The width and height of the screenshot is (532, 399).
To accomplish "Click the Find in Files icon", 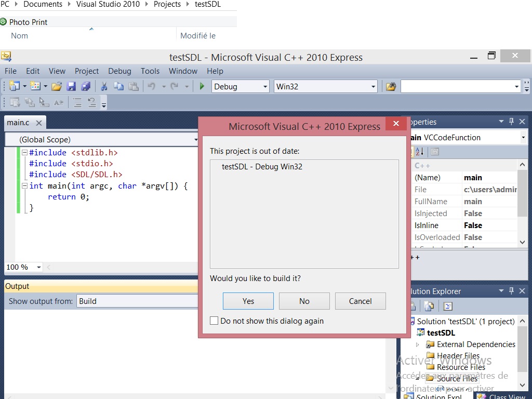I will coord(391,87).
